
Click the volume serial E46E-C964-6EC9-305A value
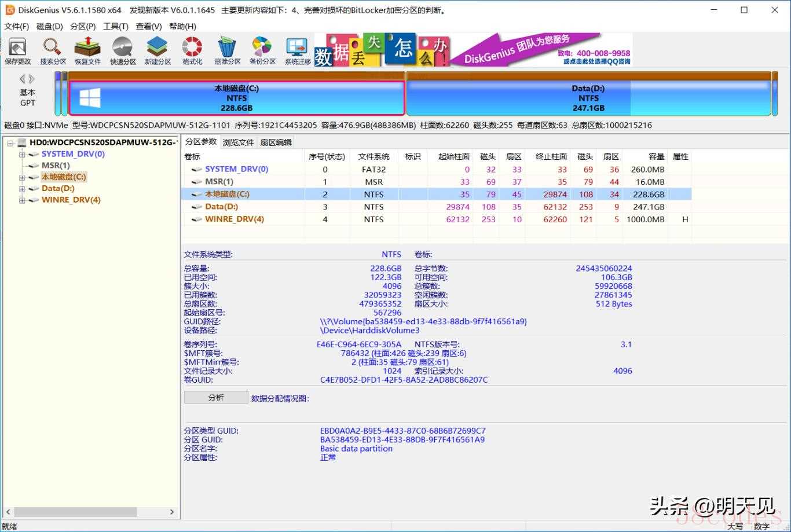(x=359, y=344)
